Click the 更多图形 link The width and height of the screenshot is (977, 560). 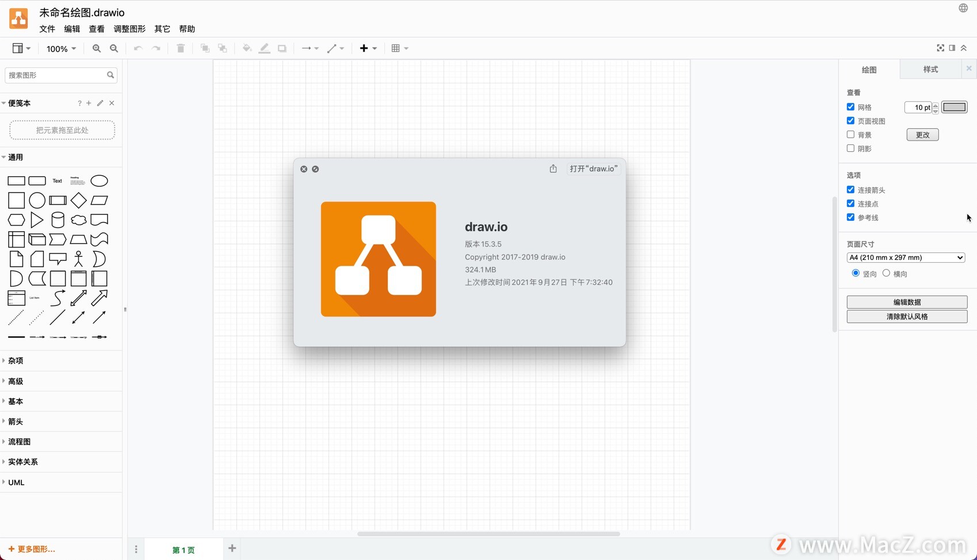32,549
